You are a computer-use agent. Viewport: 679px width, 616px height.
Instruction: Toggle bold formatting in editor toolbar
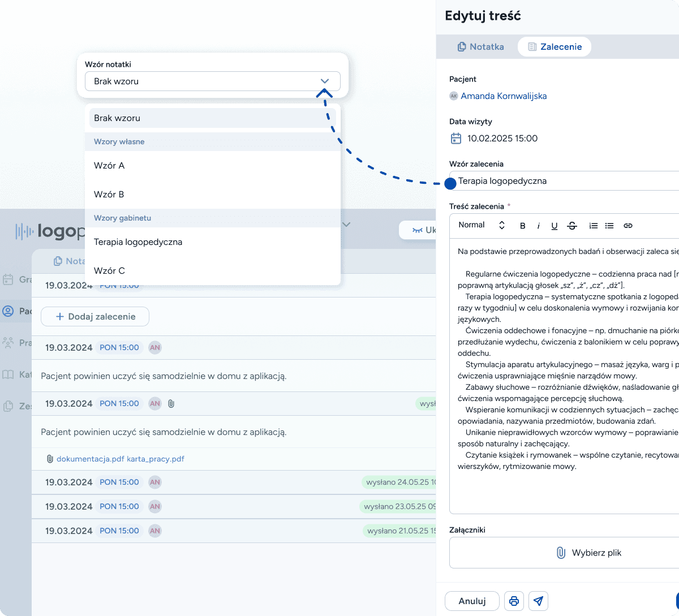click(523, 226)
